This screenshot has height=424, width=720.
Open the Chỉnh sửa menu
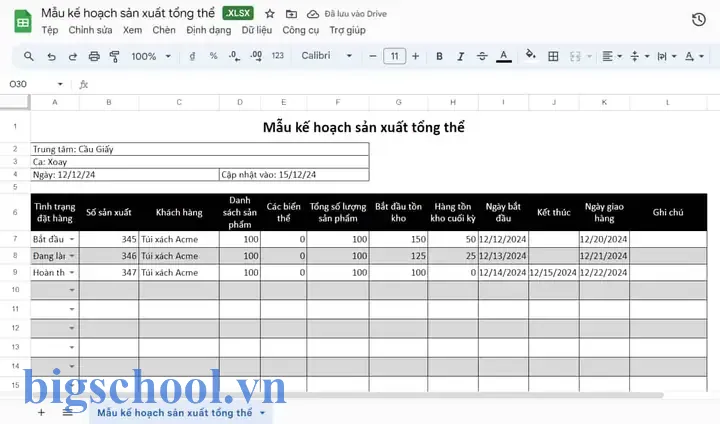(x=90, y=30)
